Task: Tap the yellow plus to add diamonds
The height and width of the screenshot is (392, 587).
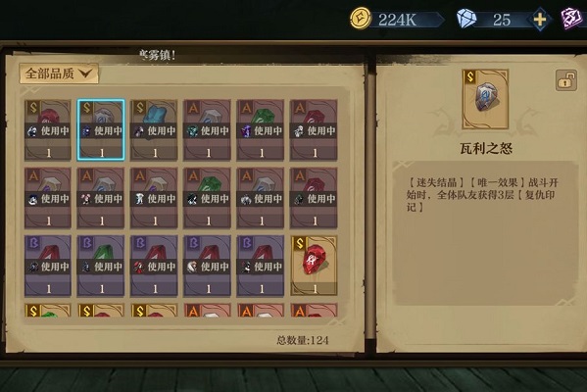Action: (539, 19)
